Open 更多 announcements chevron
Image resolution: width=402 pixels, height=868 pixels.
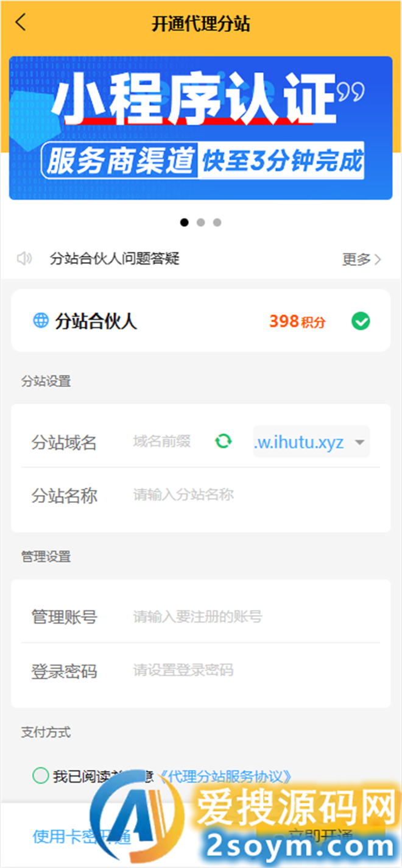[x=362, y=259]
